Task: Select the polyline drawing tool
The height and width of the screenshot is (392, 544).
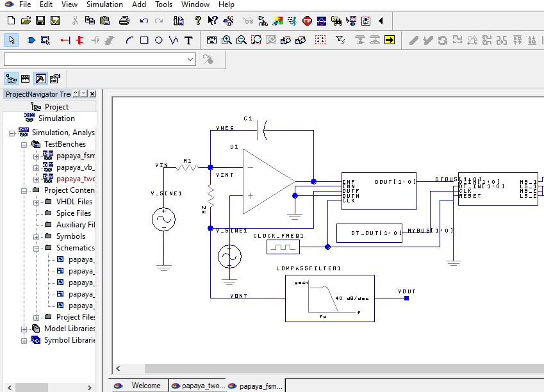Action: pyautogui.click(x=174, y=40)
